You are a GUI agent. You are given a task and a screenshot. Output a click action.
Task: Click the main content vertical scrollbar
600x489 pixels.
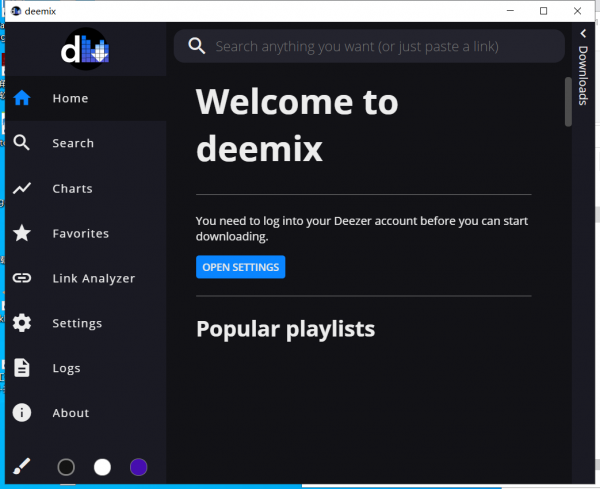[x=568, y=102]
